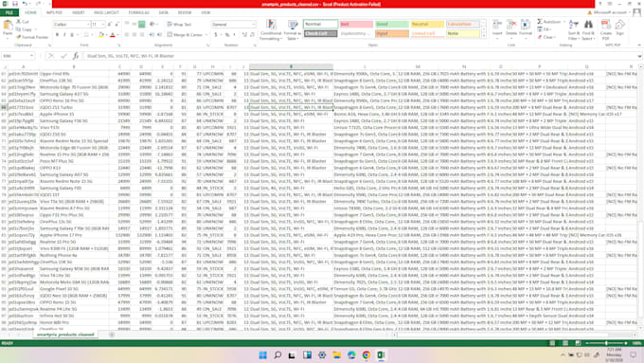Image resolution: width=644 pixels, height=363 pixels.
Task: Switch to the PAGE LAYOUT tab
Action: [x=106, y=12]
